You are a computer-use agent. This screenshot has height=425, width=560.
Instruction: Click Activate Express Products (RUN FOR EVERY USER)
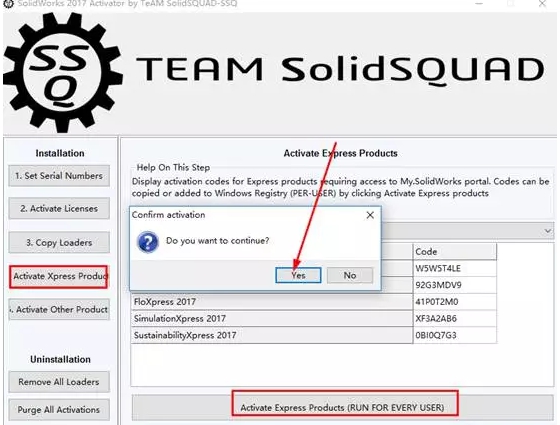click(343, 408)
